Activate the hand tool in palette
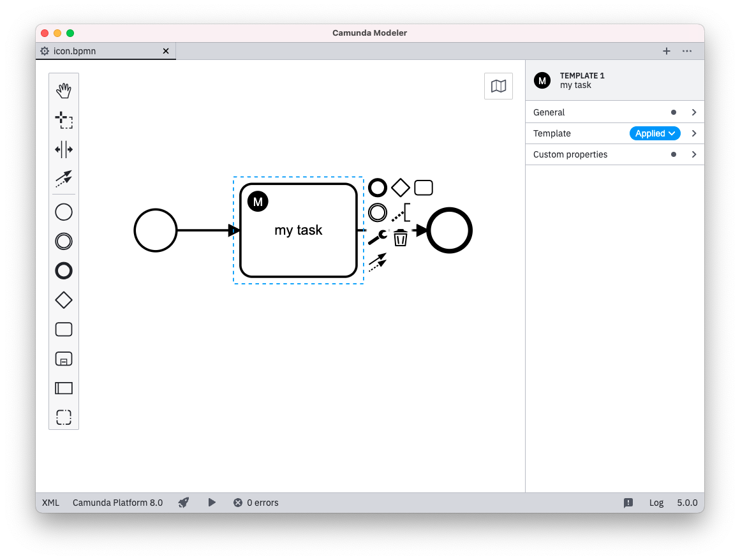Viewport: 740px width, 560px height. (64, 91)
